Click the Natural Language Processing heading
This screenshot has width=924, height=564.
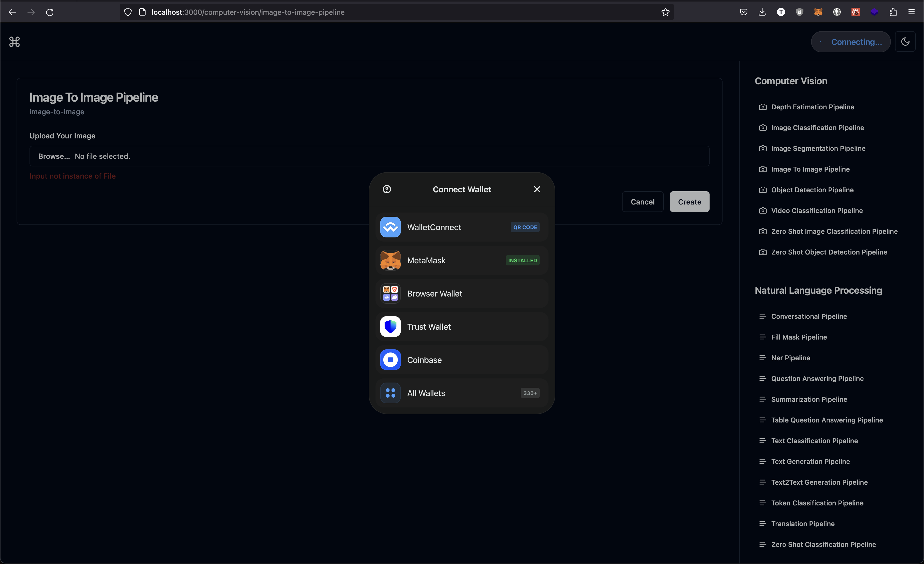[x=818, y=291]
